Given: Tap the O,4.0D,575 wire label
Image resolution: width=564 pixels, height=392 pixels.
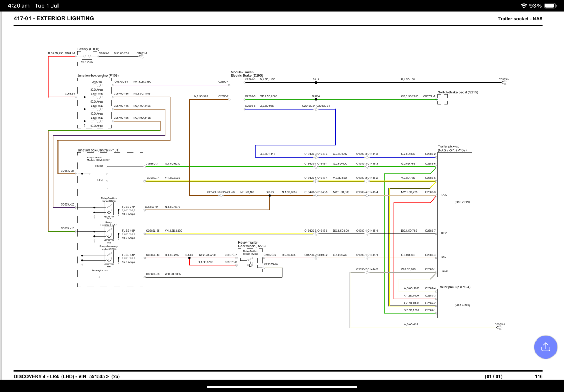Looking at the screenshot, I should [x=340, y=255].
